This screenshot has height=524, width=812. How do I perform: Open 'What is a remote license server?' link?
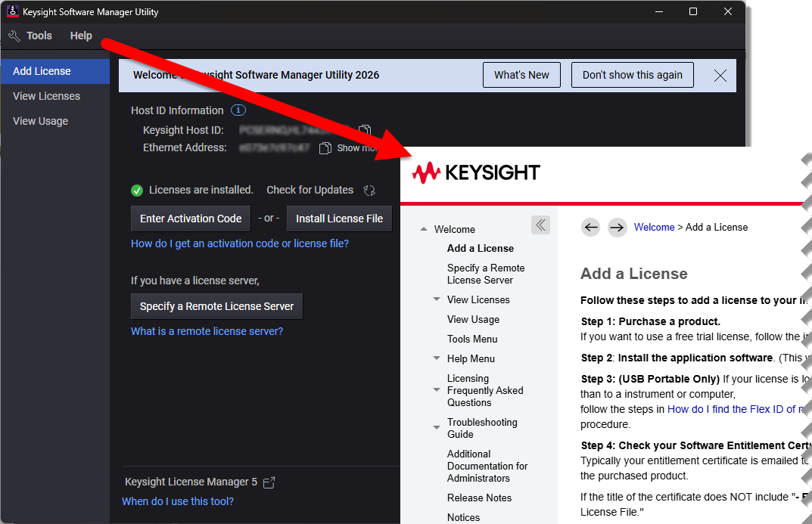[207, 332]
